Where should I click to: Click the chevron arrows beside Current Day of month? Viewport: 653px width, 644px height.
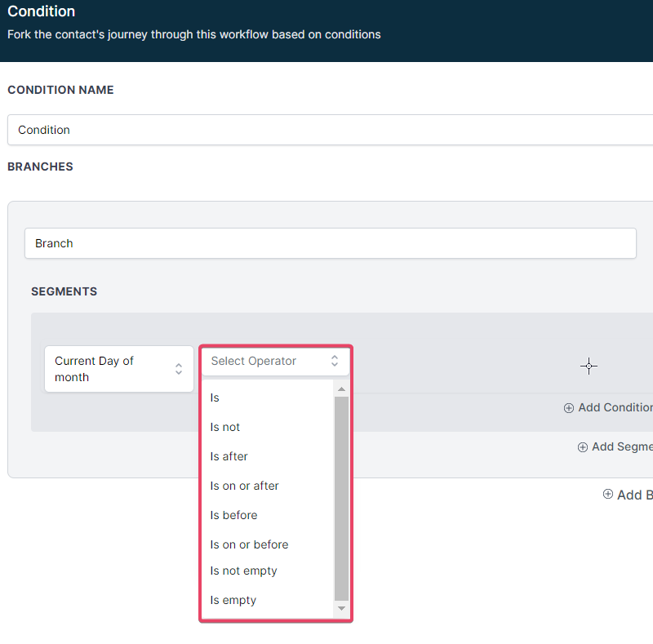[x=179, y=369]
